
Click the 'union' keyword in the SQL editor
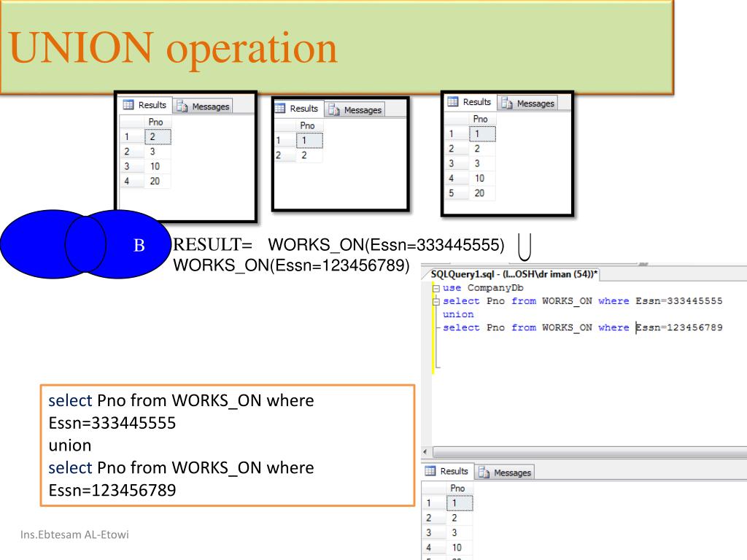458,314
